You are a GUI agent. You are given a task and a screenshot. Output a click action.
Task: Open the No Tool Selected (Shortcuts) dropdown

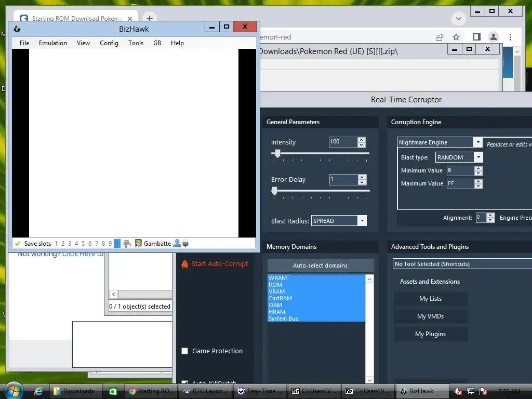[462, 263]
